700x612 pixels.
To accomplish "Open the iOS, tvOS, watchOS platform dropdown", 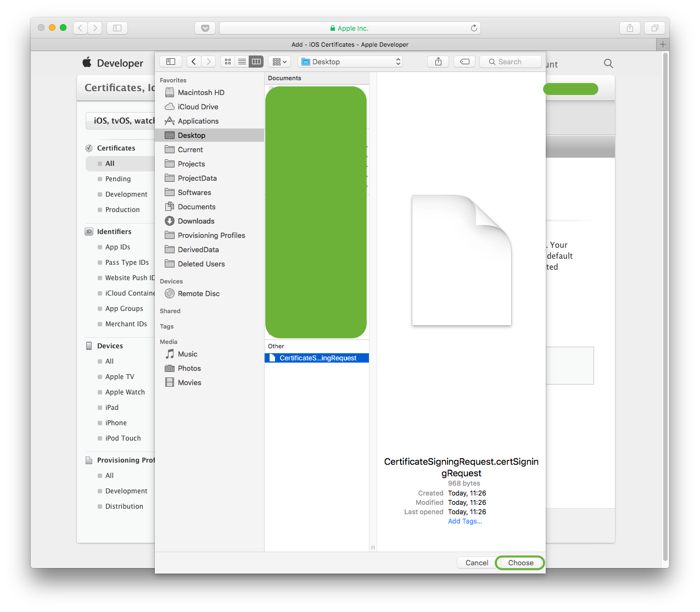I will [120, 121].
